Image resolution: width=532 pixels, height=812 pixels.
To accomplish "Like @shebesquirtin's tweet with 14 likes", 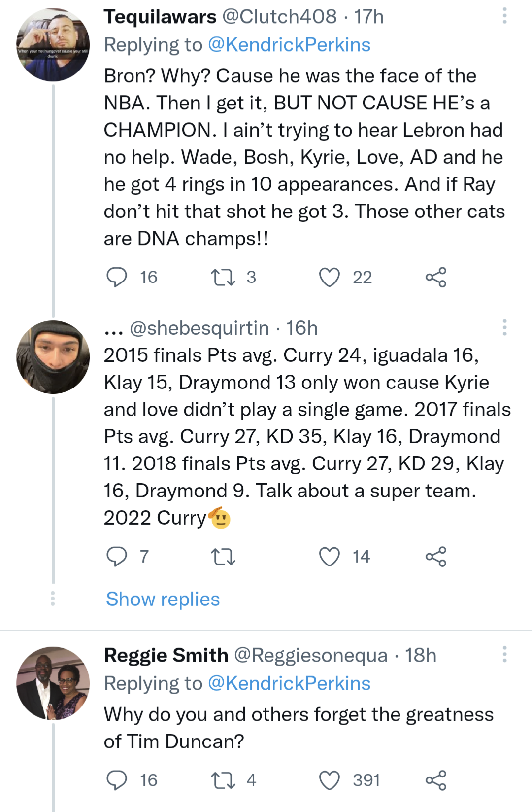I will [330, 557].
